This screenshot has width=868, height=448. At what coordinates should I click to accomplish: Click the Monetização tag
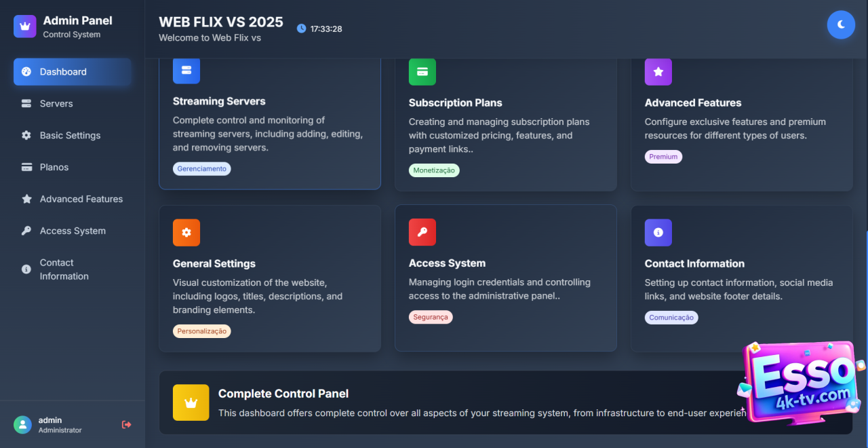click(434, 170)
